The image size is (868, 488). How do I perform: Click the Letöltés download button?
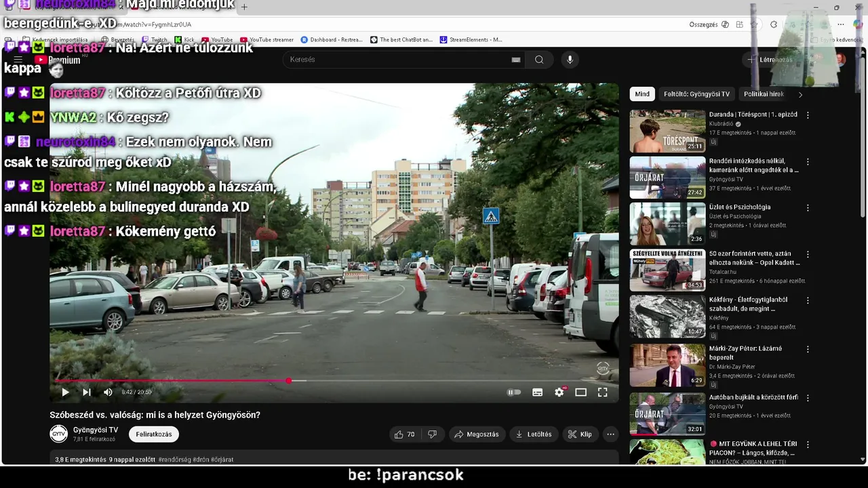(x=534, y=434)
